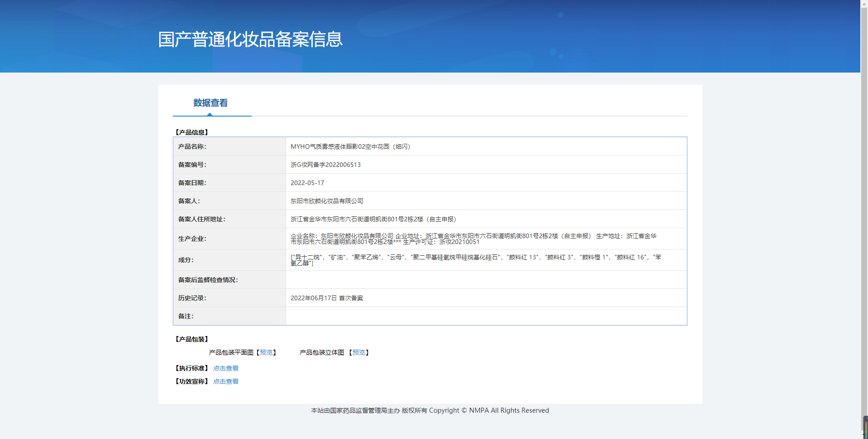Preview the 产品包装平面图 image
This screenshot has height=439, width=868.
[266, 352]
